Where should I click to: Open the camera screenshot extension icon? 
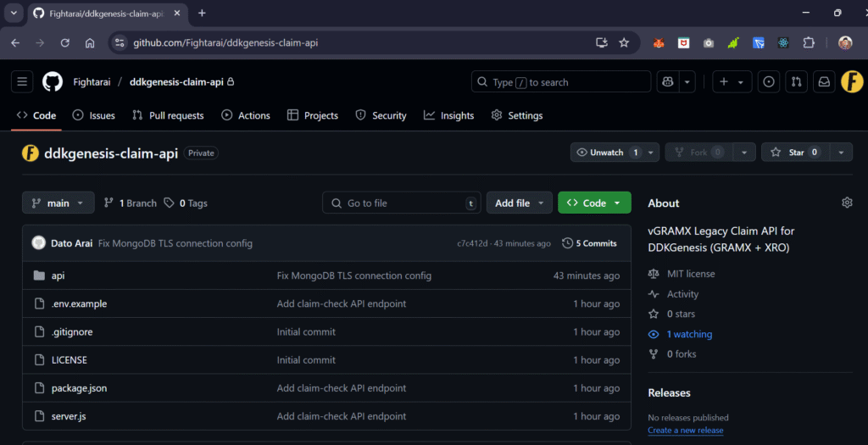(x=709, y=42)
